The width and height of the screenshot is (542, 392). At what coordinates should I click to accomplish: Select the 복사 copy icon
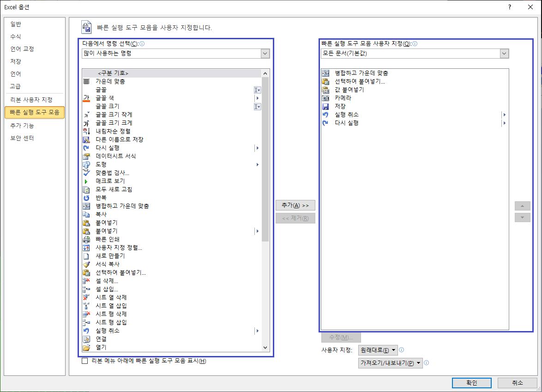click(86, 214)
